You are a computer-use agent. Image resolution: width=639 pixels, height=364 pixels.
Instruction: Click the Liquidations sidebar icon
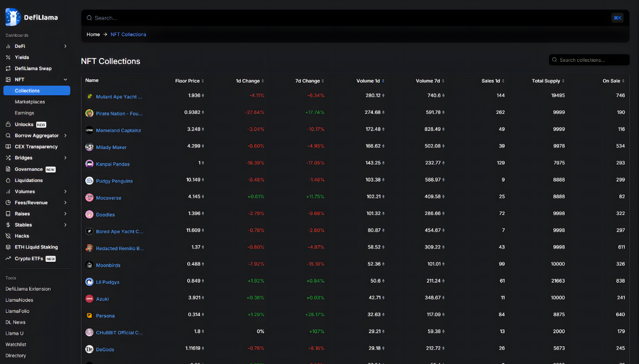tap(8, 180)
